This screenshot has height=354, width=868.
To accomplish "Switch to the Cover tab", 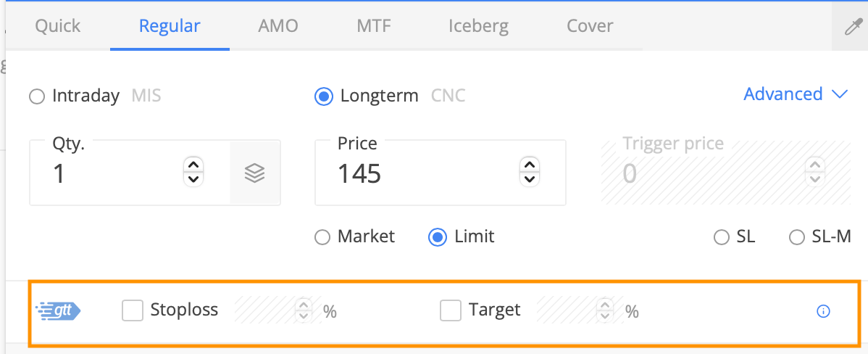I will (x=590, y=26).
